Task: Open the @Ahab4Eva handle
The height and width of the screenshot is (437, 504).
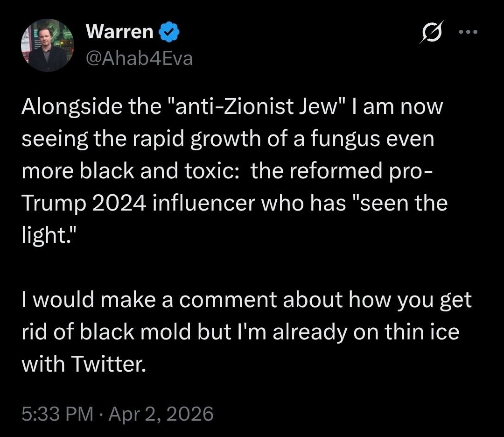Action: (x=140, y=59)
